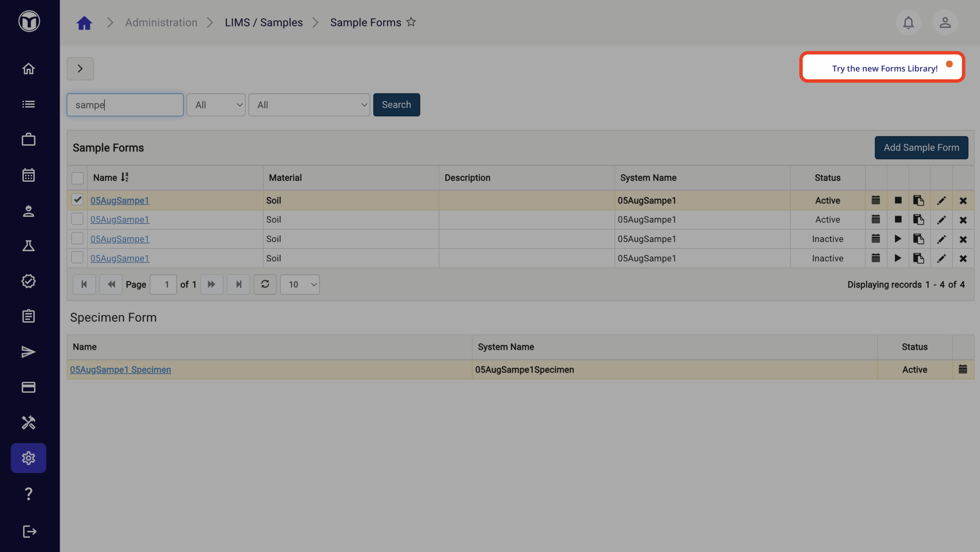Go to the LIMS / Samples breadcrumb
The height and width of the screenshot is (552, 980).
[263, 23]
